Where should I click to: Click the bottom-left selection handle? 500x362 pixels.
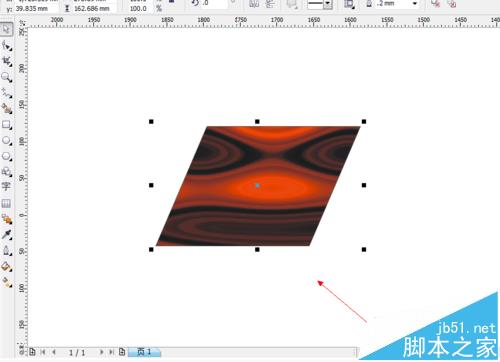point(151,249)
